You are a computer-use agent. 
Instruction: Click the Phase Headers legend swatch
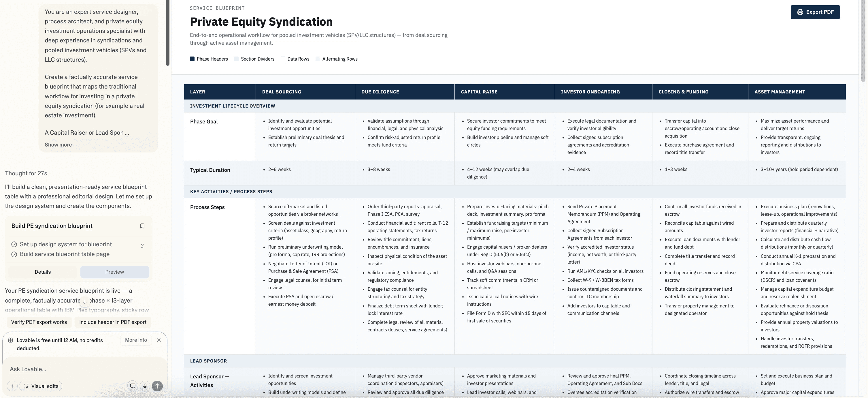point(192,59)
